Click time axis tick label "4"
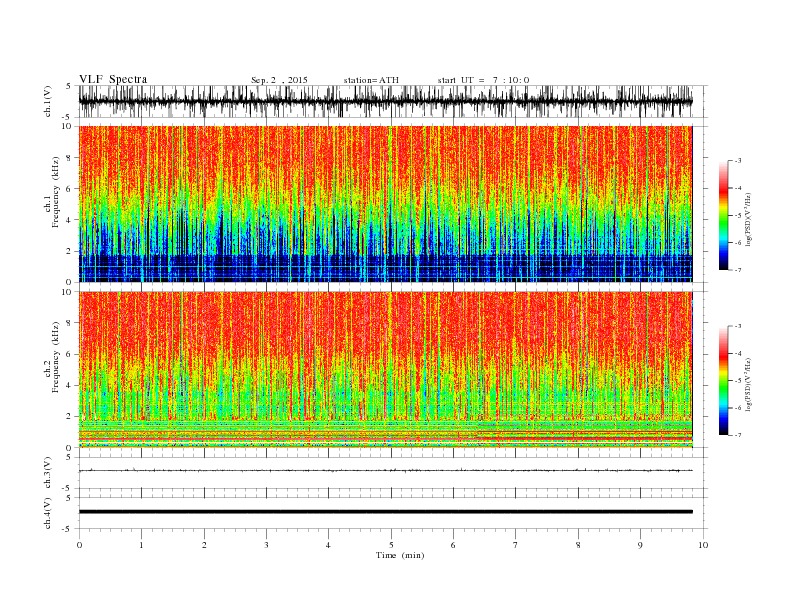 (328, 545)
